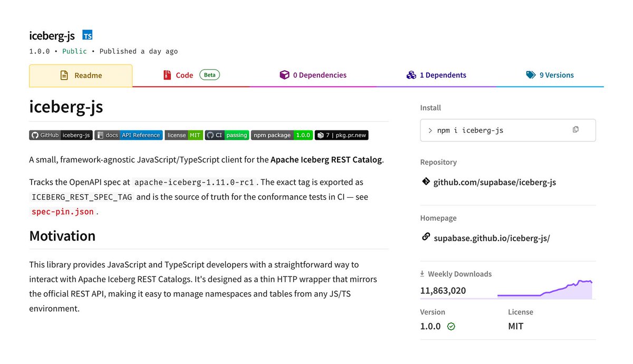
Task: Click the sidebar version number 1.0.0
Action: (430, 326)
